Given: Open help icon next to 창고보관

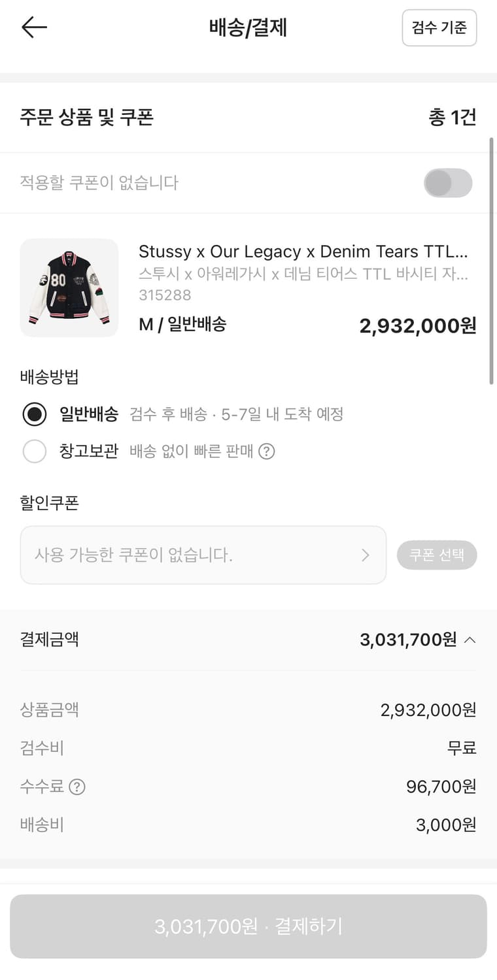Looking at the screenshot, I should tap(266, 451).
